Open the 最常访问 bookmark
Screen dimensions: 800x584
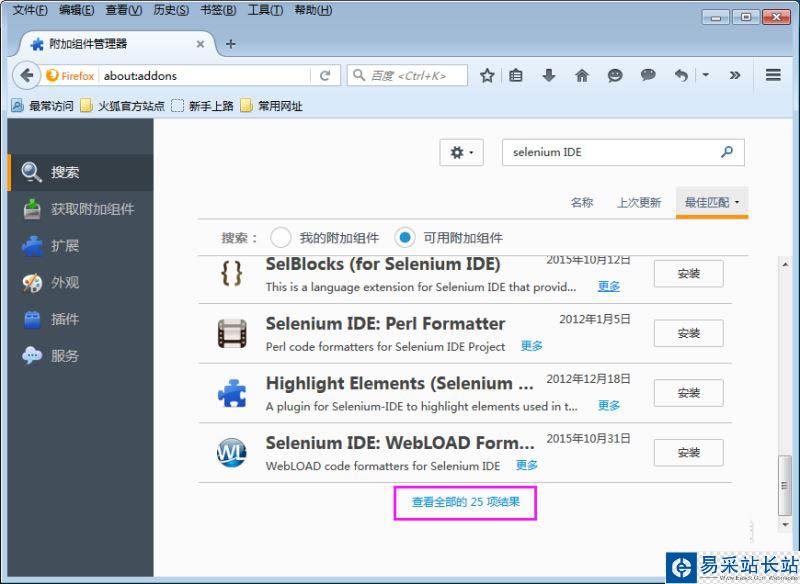(x=43, y=106)
